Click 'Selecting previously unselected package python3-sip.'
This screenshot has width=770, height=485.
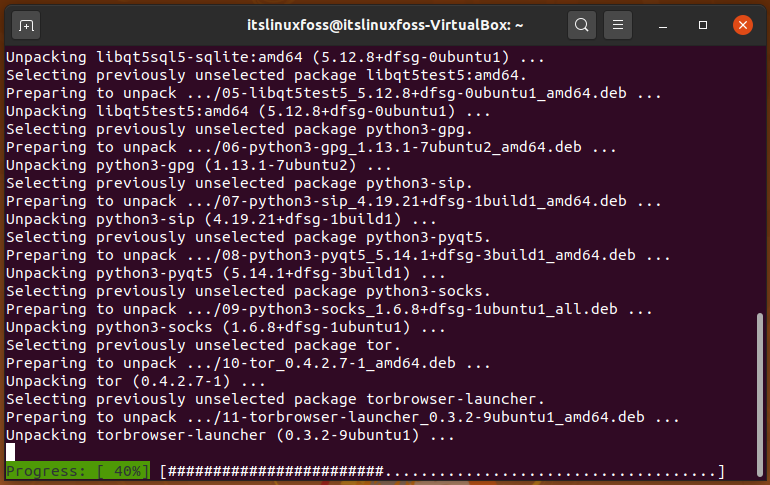[x=239, y=183]
